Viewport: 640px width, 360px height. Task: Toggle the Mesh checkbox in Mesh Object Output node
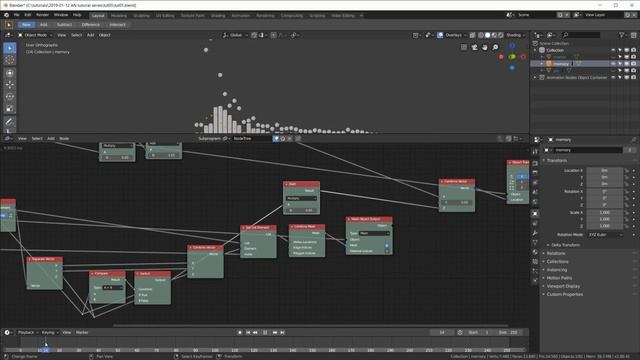click(x=387, y=245)
